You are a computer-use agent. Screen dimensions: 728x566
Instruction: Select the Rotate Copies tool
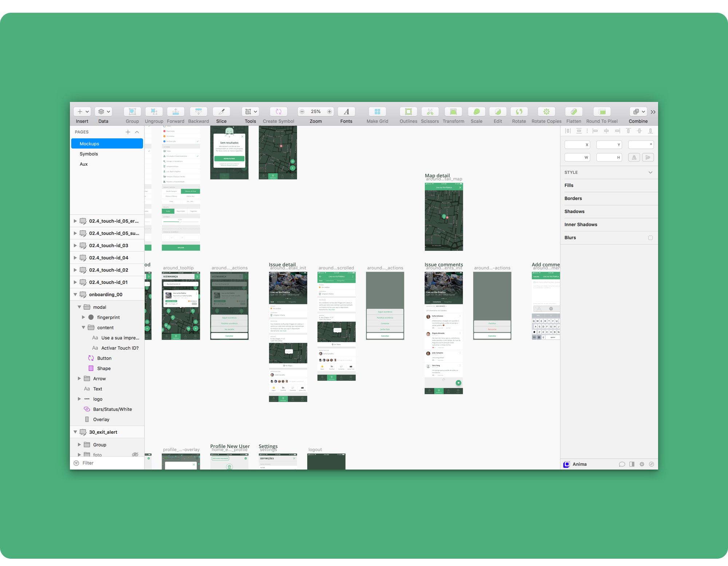coord(546,112)
